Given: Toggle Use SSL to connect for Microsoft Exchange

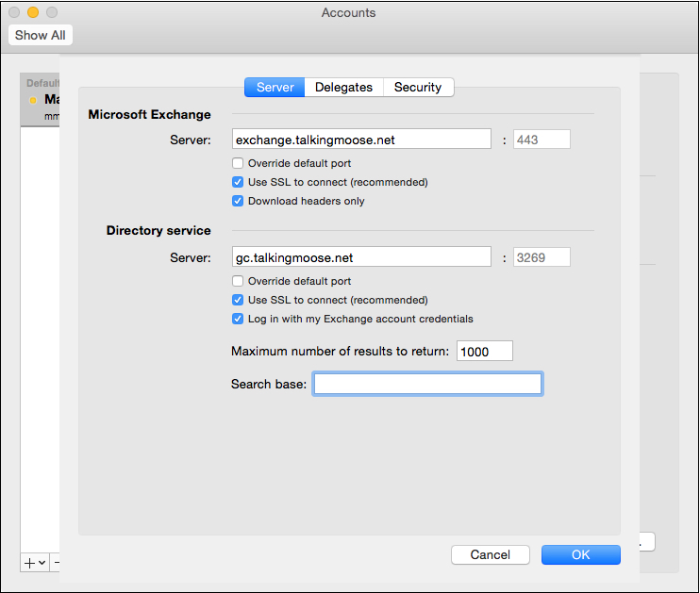Looking at the screenshot, I should (x=238, y=182).
